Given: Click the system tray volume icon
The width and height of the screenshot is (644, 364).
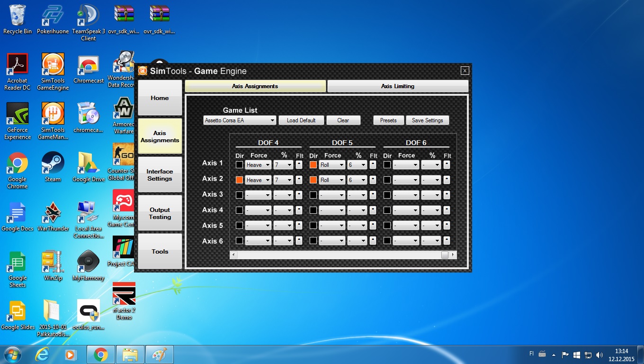Looking at the screenshot, I should (599, 355).
